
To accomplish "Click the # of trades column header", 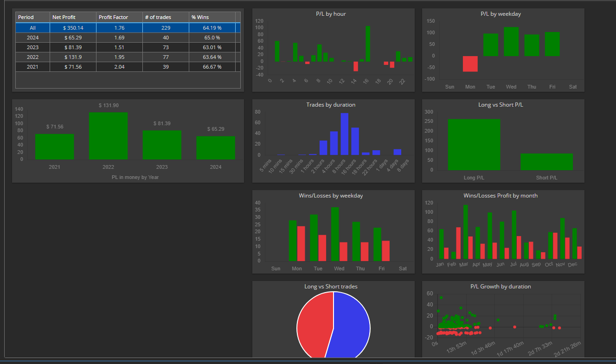I will (166, 17).
